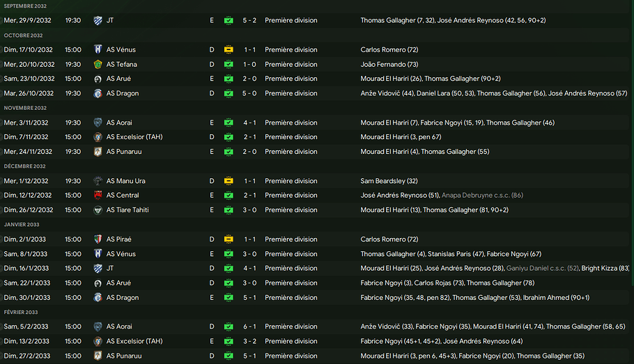Open the 6 - 1 result against AS Aorai
This screenshot has height=364, width=634.
[249, 326]
